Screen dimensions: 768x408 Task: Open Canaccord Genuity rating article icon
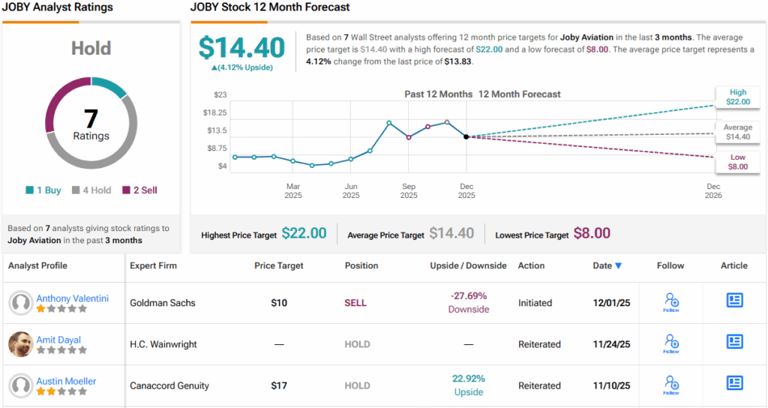(735, 382)
